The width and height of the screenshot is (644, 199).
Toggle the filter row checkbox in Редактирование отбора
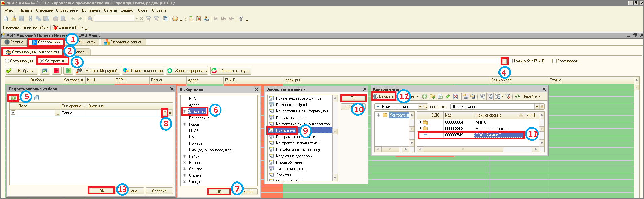click(x=13, y=113)
